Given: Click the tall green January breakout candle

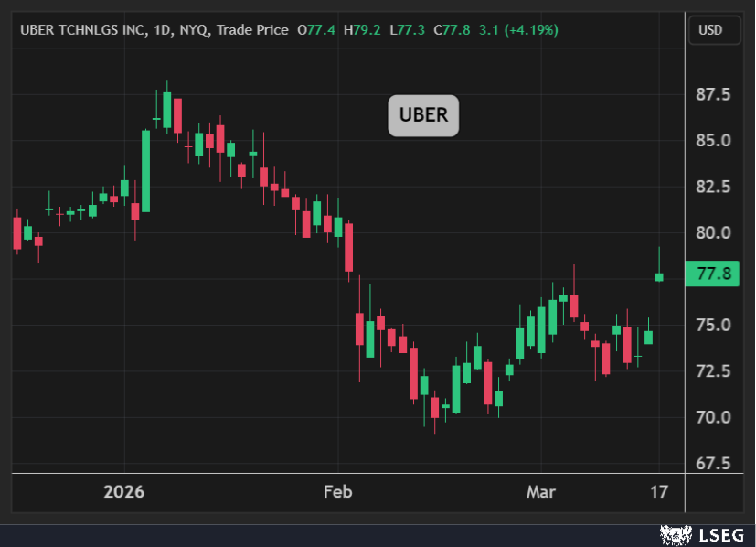Looking at the screenshot, I should point(145,171).
